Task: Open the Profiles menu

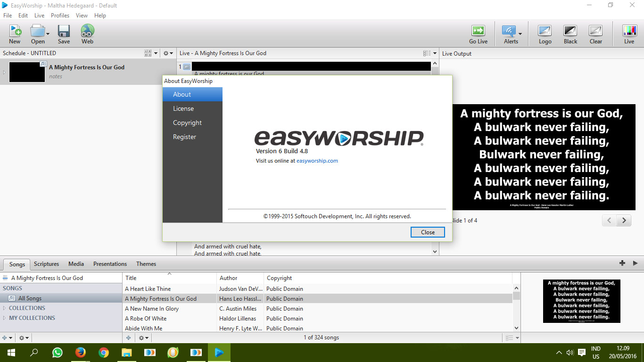Action: [x=60, y=16]
